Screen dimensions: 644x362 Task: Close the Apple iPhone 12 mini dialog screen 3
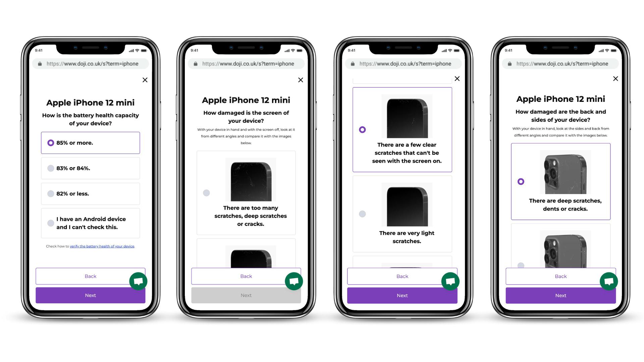coord(457,78)
